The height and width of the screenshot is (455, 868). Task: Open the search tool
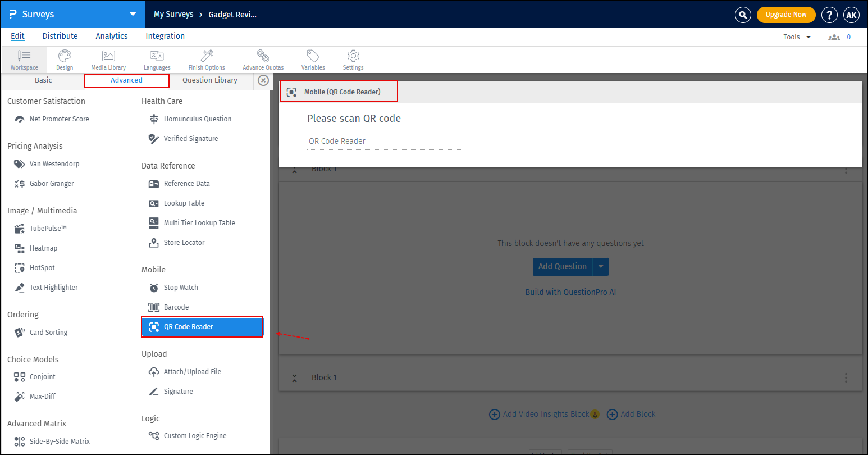point(743,15)
